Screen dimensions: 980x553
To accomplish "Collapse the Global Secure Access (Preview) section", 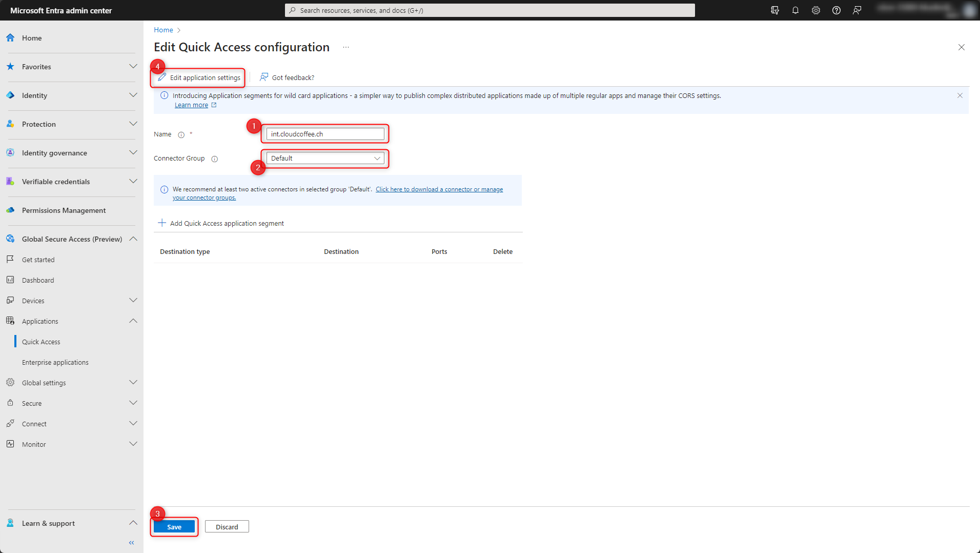I will 133,239.
